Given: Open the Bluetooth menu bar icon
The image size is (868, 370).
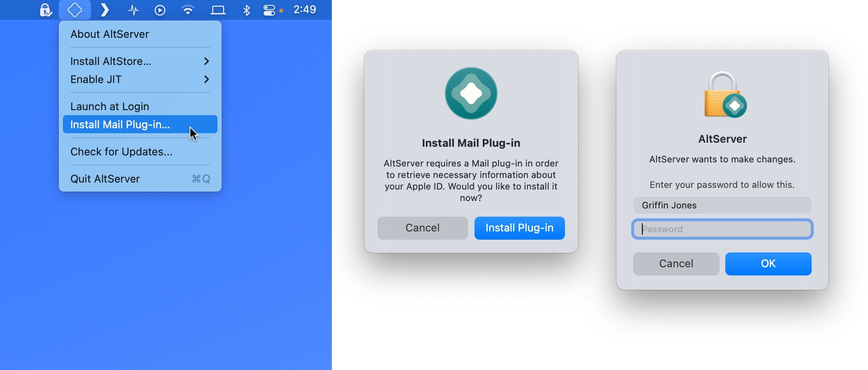Looking at the screenshot, I should [x=246, y=10].
